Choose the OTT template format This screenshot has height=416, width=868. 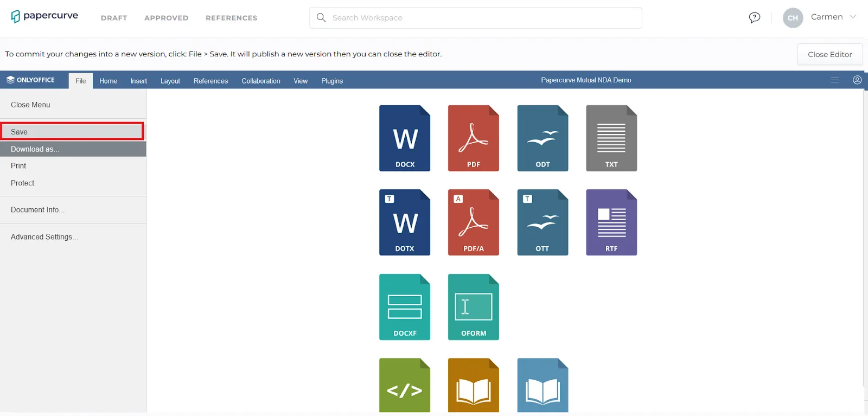[x=542, y=222]
